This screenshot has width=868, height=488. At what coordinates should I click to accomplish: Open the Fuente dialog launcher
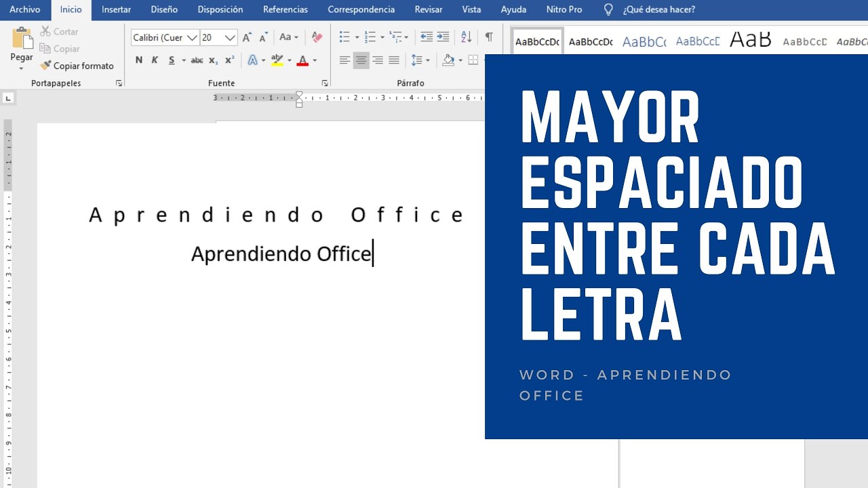(x=325, y=83)
